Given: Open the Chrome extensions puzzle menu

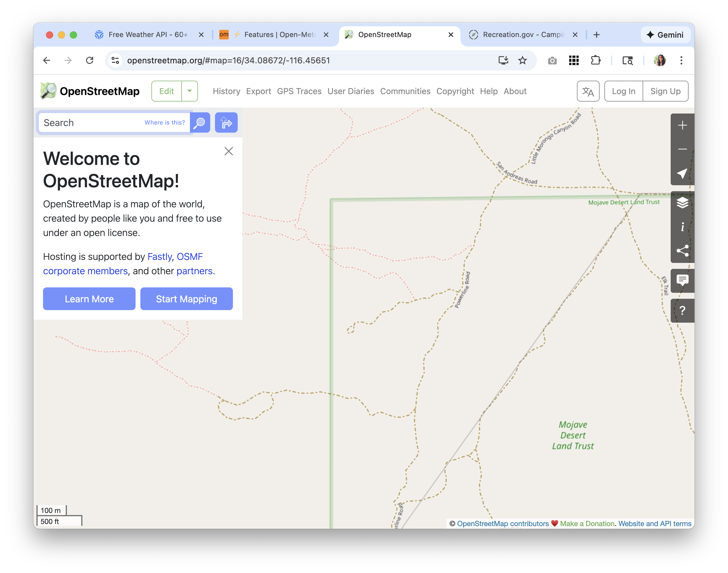Looking at the screenshot, I should pyautogui.click(x=595, y=60).
